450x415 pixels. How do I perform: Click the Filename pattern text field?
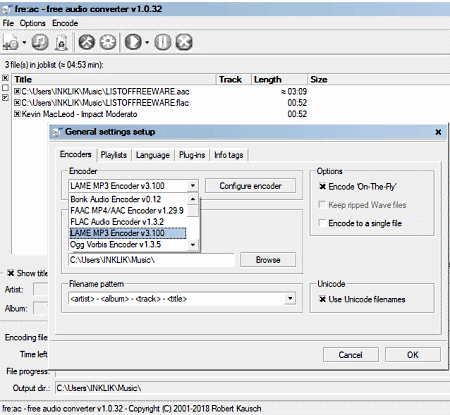click(177, 299)
